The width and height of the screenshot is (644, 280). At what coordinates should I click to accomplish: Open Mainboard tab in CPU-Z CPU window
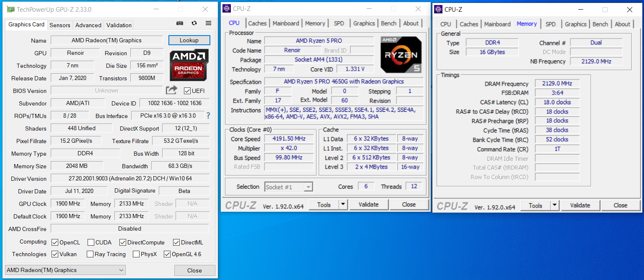click(286, 23)
